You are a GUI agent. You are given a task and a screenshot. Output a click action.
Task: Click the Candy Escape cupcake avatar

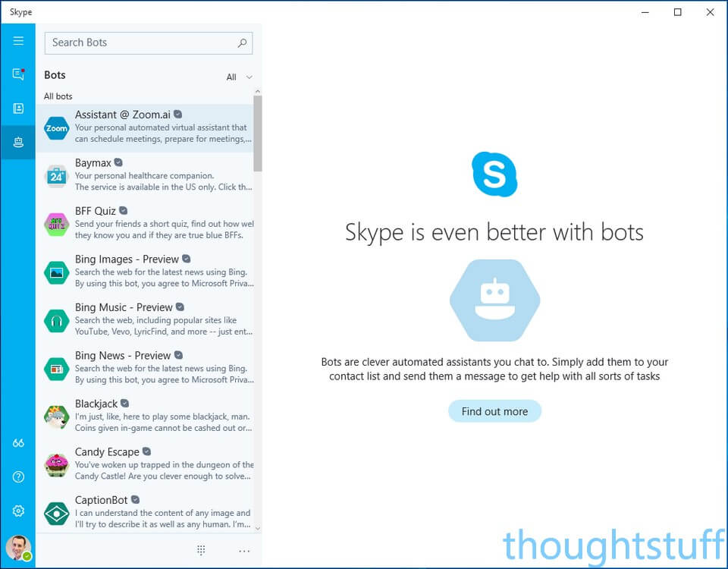click(57, 465)
